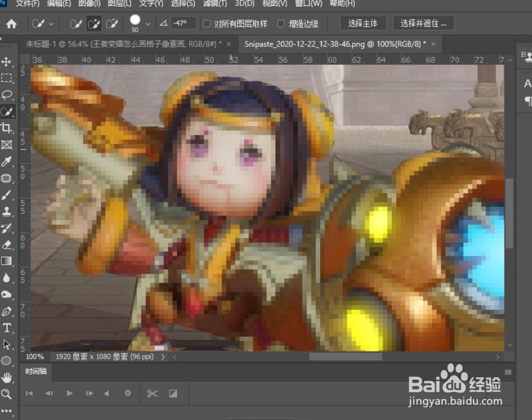Toggle enhance edge checkbox
This screenshot has width=532, height=420.
pyautogui.click(x=281, y=23)
